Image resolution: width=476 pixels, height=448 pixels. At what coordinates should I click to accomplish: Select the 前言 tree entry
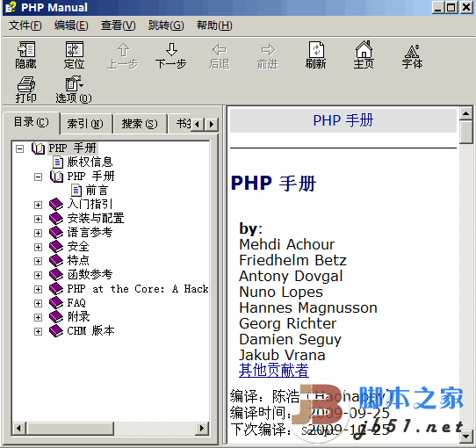pos(97,190)
